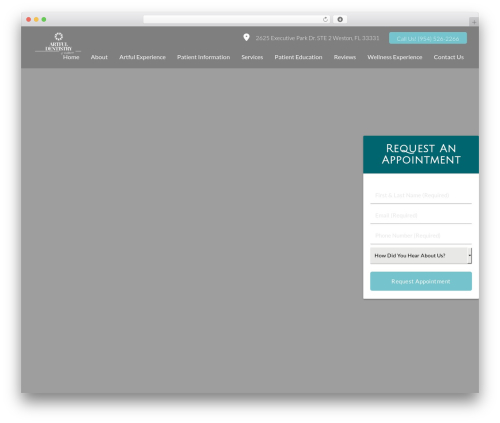The image size is (500, 423).
Task: Focus the Phone Number (Required) field
Action: click(x=421, y=236)
